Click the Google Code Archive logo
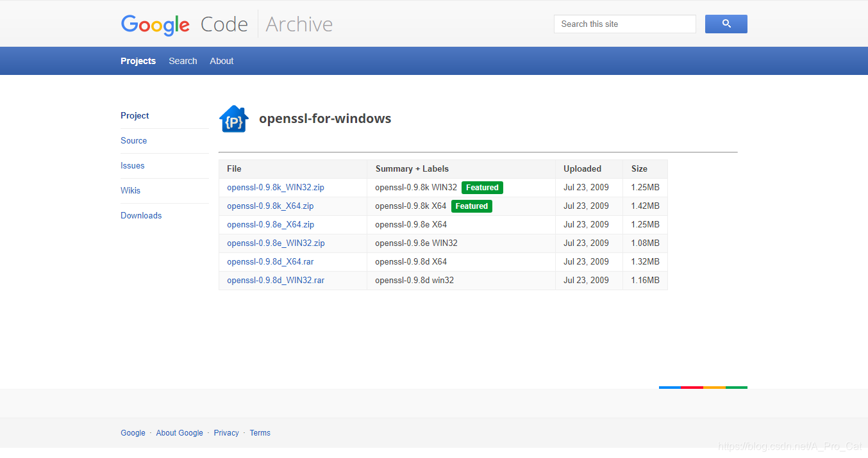868x458 pixels. click(227, 24)
